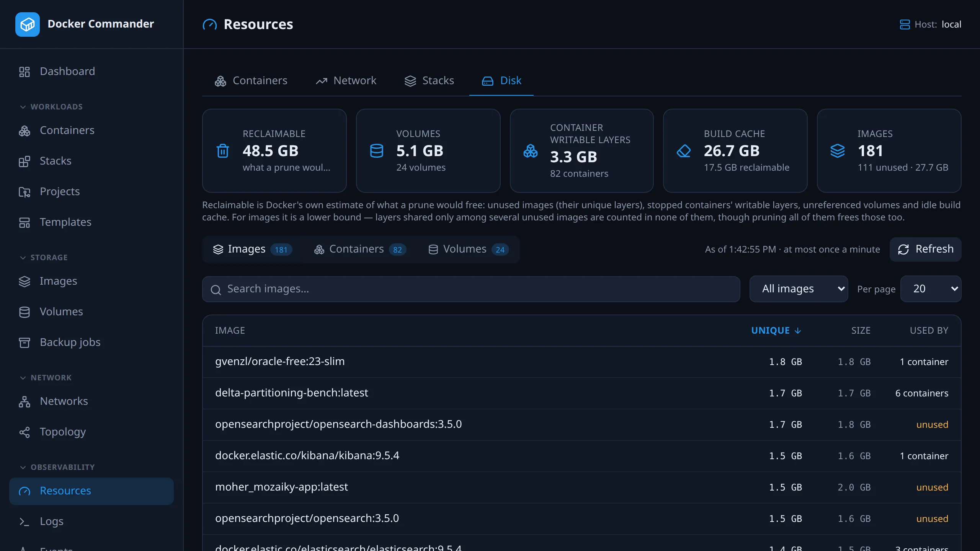The image size is (980, 551).
Task: Click the Images card layers icon
Action: pyautogui.click(x=838, y=151)
